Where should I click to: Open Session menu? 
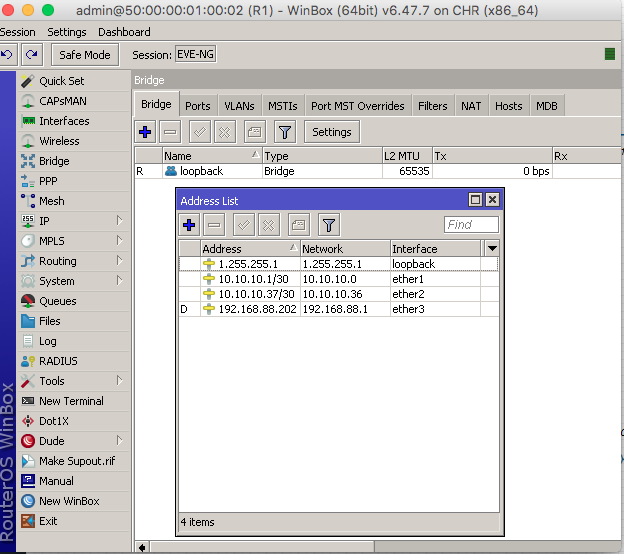[18, 32]
